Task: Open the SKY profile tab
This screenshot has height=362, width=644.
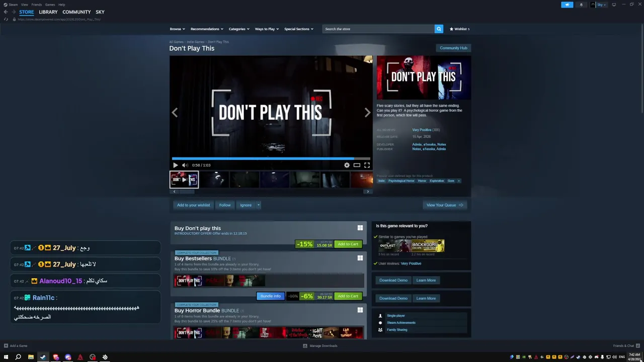Action: click(x=100, y=12)
